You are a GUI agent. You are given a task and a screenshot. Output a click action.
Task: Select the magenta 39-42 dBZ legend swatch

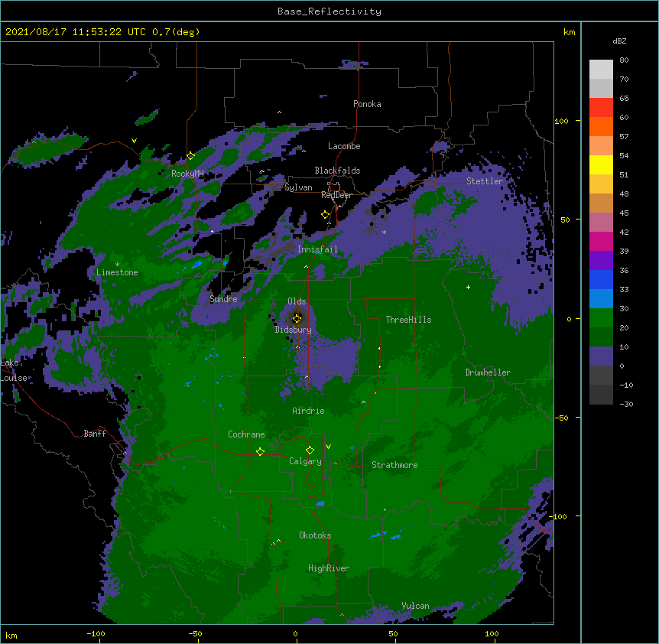601,241
